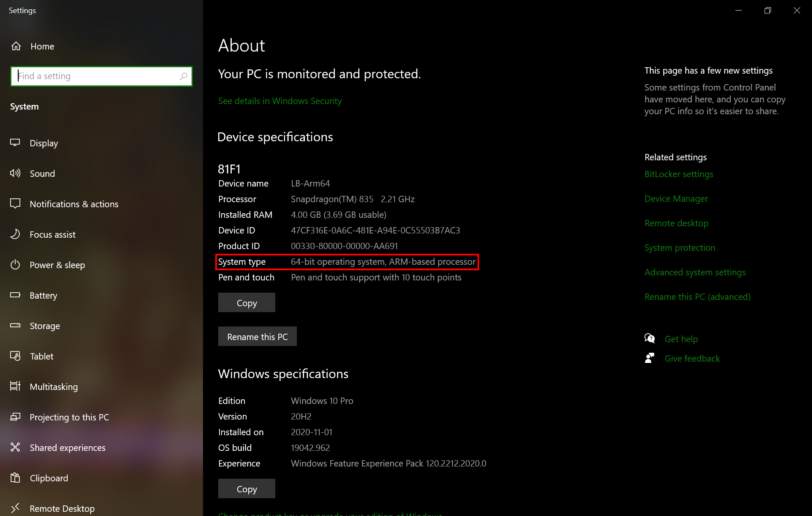
Task: Select the Sound speaker icon
Action: tap(15, 173)
